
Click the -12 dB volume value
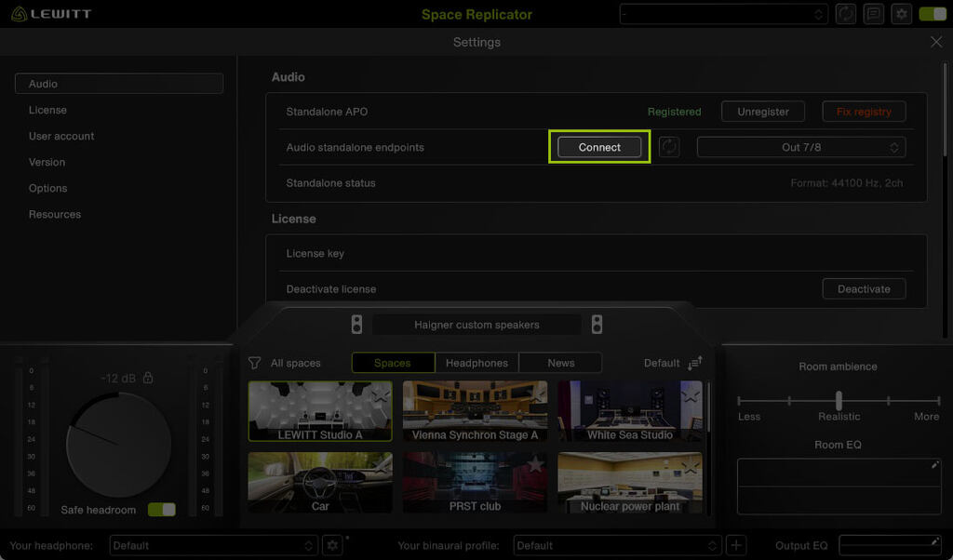118,379
